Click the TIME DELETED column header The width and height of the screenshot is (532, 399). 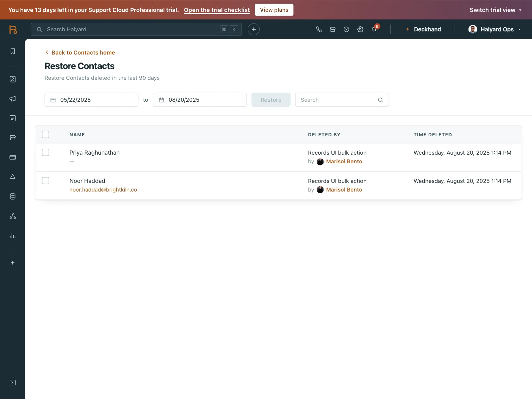[x=433, y=135]
